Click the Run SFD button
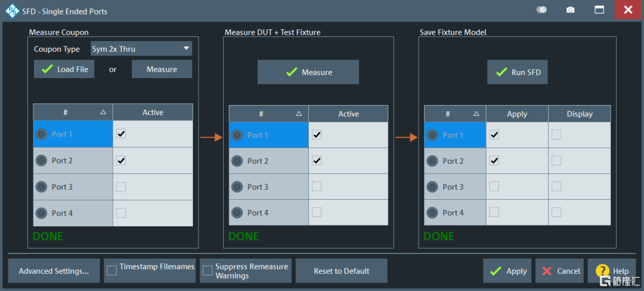This screenshot has height=291, width=644. (x=517, y=72)
